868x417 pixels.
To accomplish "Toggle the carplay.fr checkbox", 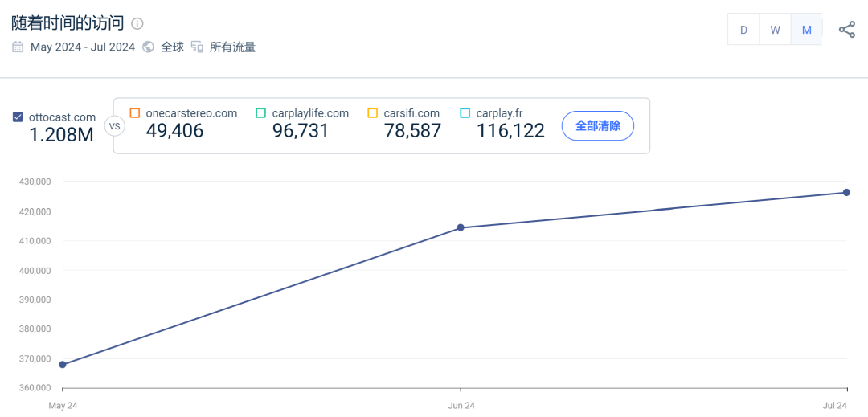I will click(465, 113).
